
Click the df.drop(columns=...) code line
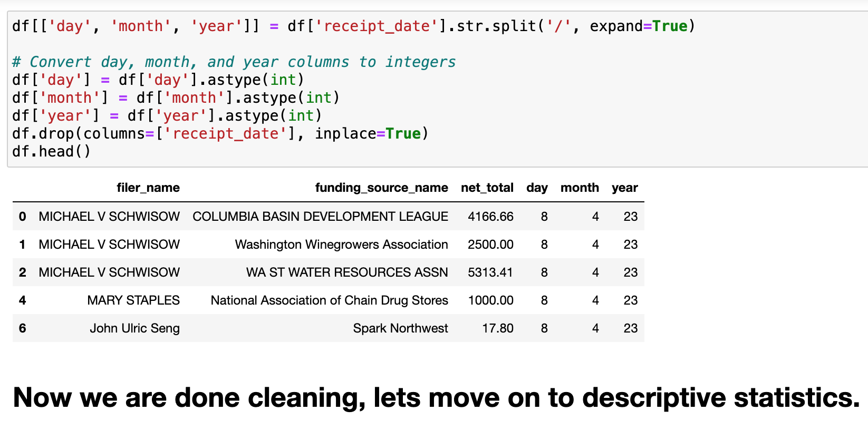click(220, 134)
